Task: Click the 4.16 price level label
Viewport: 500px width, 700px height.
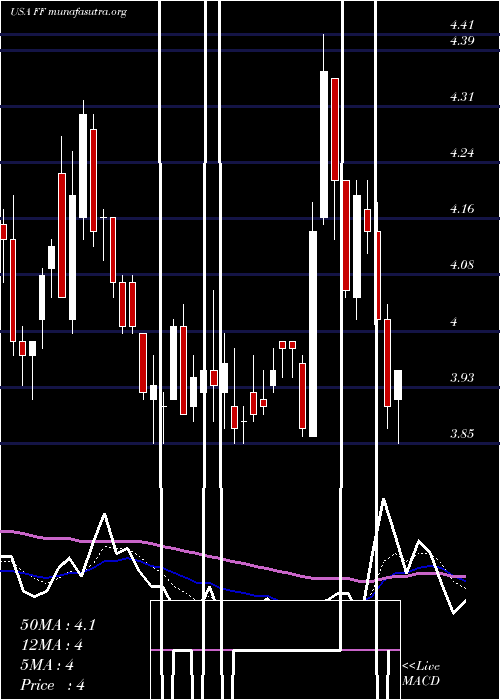Action: (462, 208)
